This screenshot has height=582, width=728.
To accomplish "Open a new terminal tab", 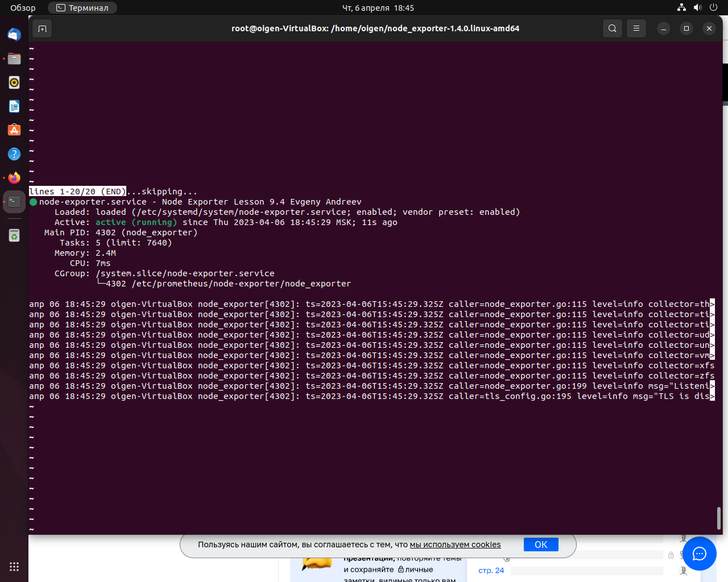I will coord(42,28).
